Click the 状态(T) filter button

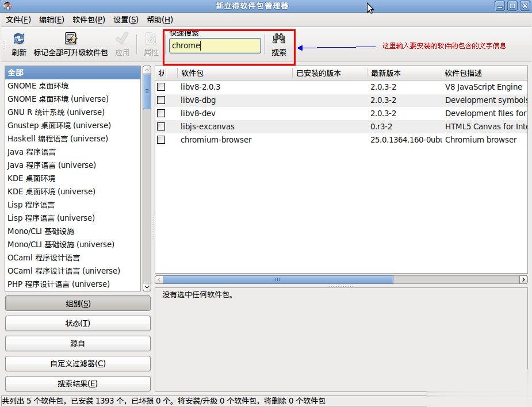click(x=78, y=323)
